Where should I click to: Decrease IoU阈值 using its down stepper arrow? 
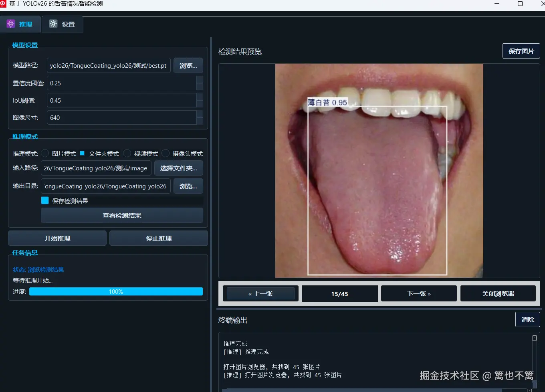point(200,103)
